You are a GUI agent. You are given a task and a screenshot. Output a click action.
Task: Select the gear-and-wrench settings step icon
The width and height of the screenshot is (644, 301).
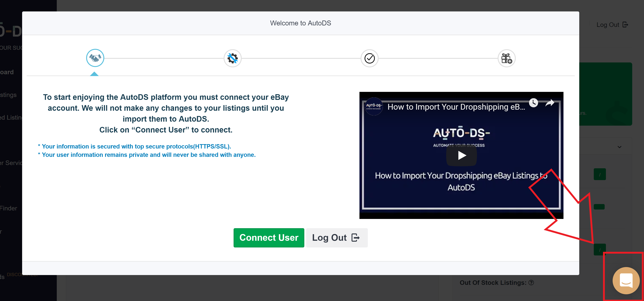tap(232, 58)
